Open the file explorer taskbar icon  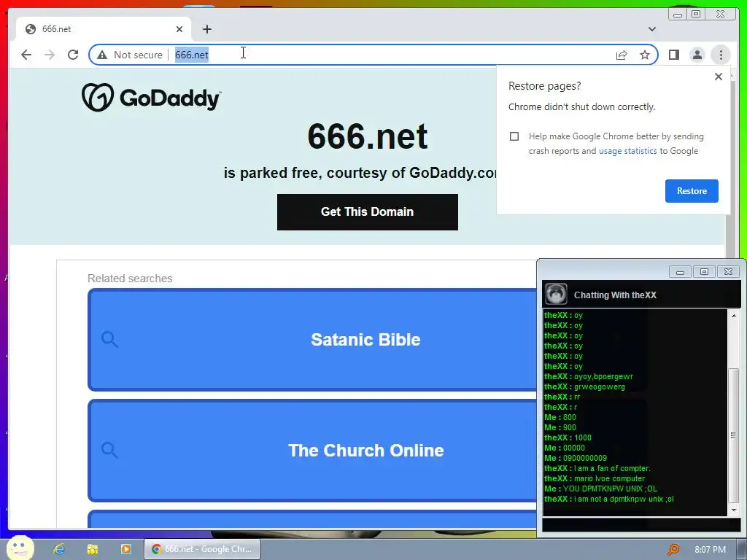click(x=93, y=549)
